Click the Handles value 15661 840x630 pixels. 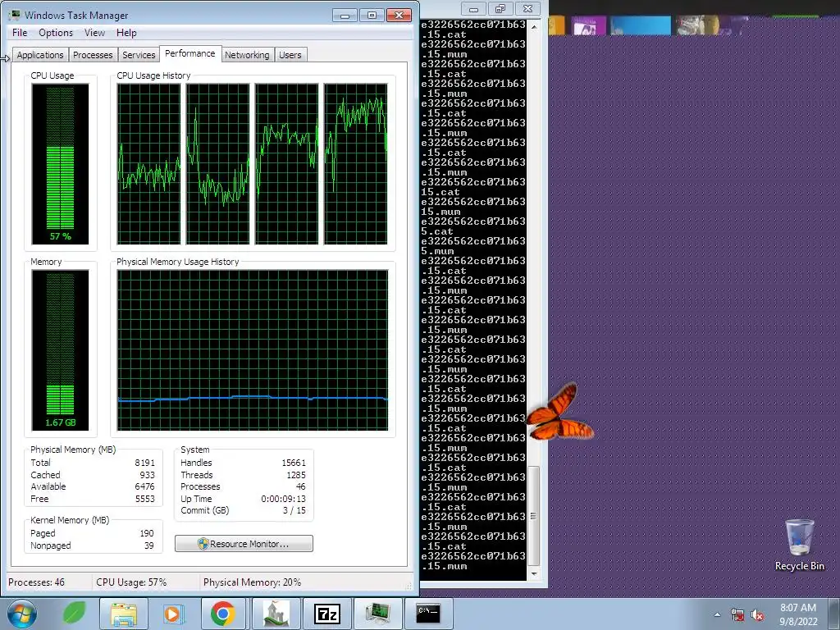click(294, 463)
